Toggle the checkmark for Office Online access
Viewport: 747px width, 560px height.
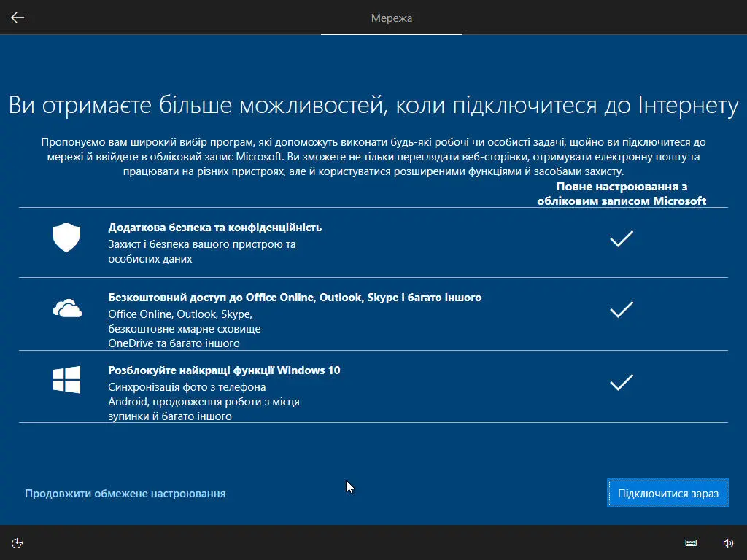[x=622, y=309]
